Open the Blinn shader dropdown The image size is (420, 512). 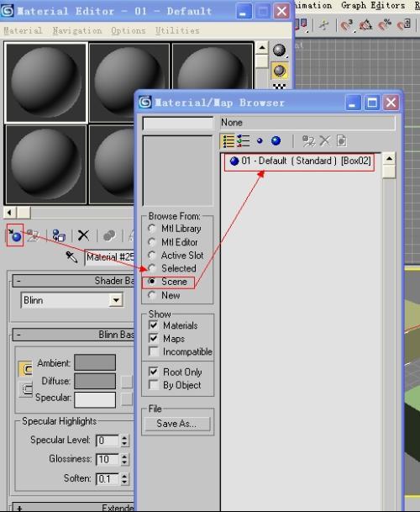tap(116, 300)
